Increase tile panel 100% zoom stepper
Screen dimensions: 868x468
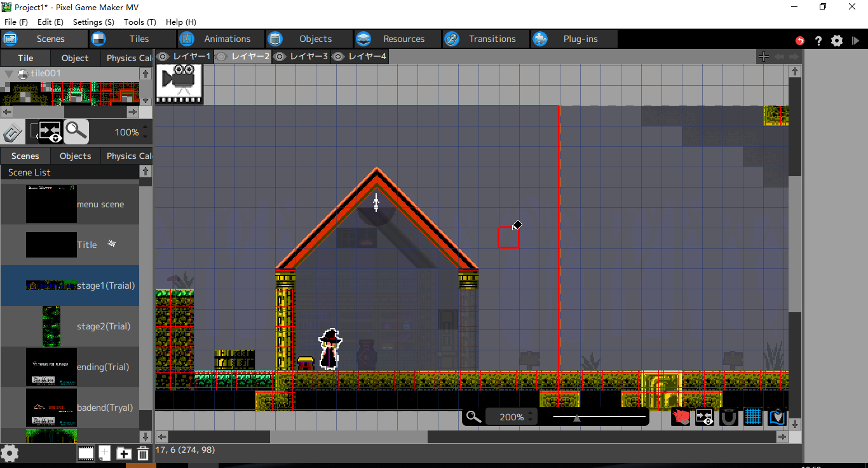146,128
